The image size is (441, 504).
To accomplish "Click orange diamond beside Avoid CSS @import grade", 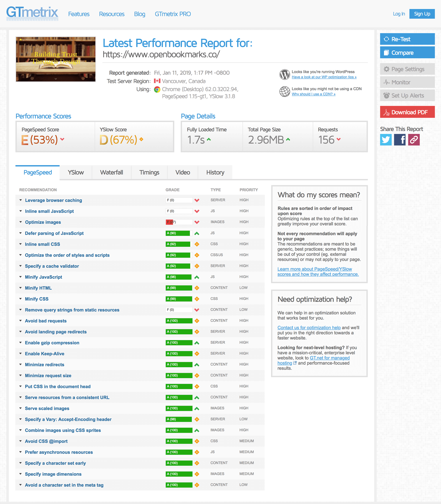I will click(x=197, y=441).
